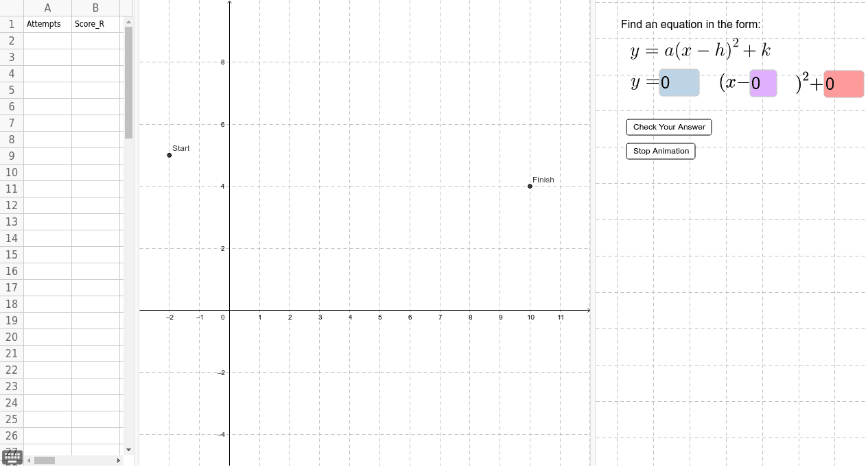Open the virtual keyboard icon
Screen dimensions: 868x467
point(12,458)
